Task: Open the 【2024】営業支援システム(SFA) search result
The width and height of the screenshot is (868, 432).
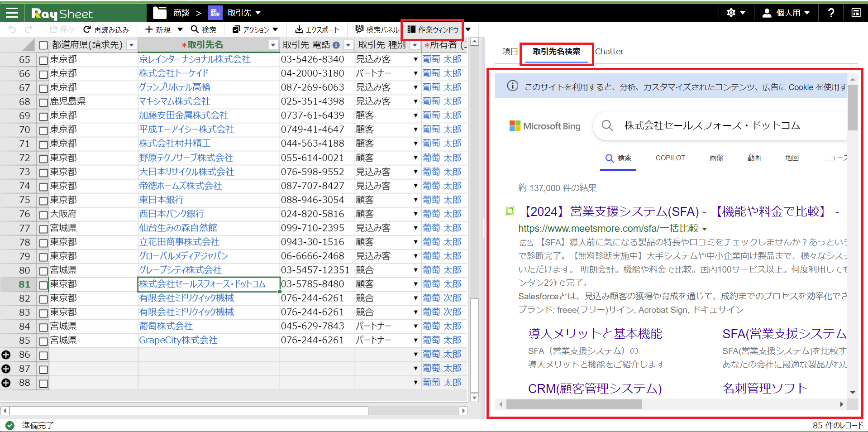Action: [679, 211]
